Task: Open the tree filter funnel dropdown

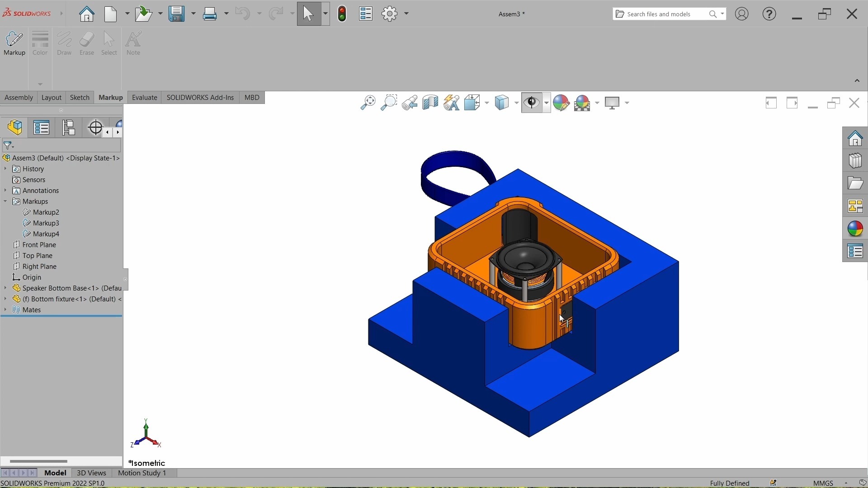Action: point(9,146)
